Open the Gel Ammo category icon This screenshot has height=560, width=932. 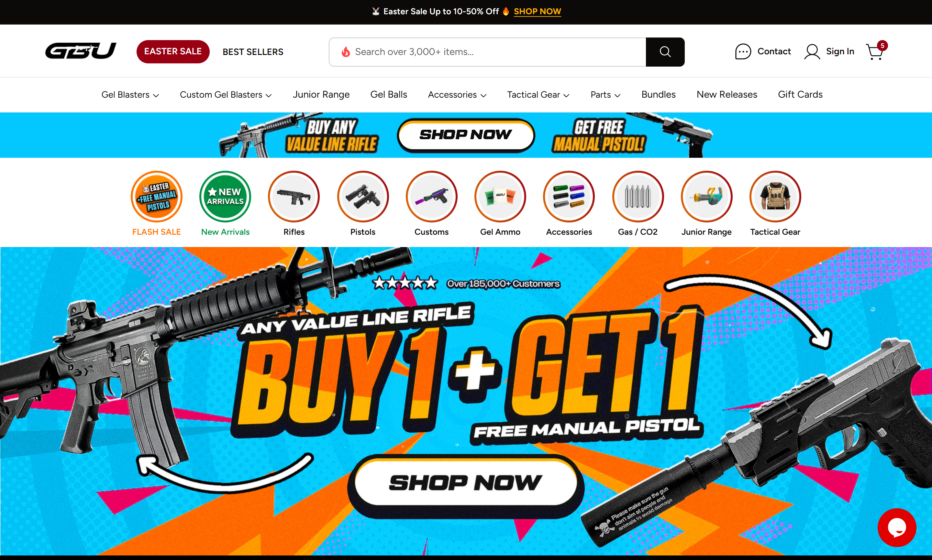click(500, 196)
